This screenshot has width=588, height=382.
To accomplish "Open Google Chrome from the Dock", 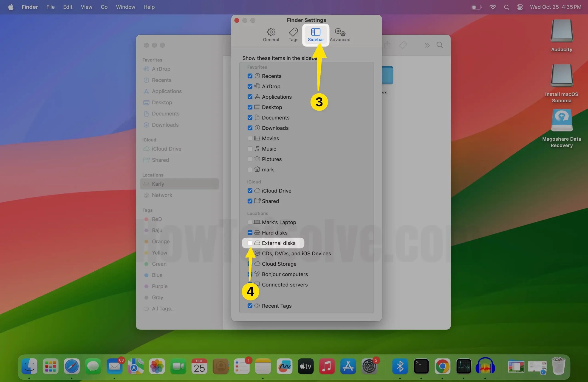I will (x=442, y=366).
